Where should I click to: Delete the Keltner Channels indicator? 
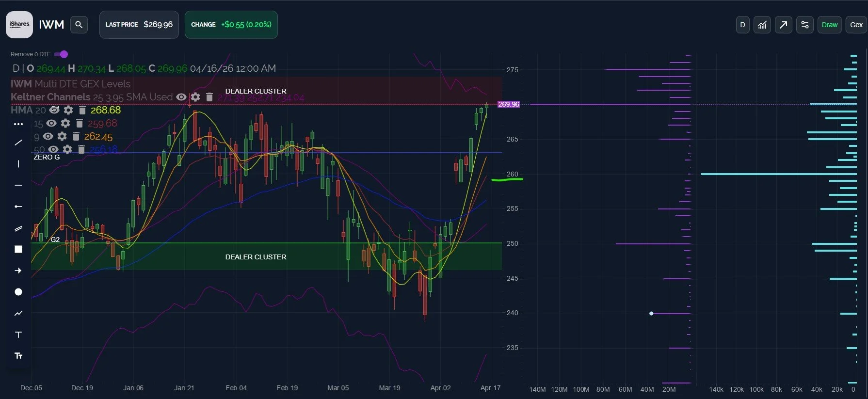click(x=209, y=97)
